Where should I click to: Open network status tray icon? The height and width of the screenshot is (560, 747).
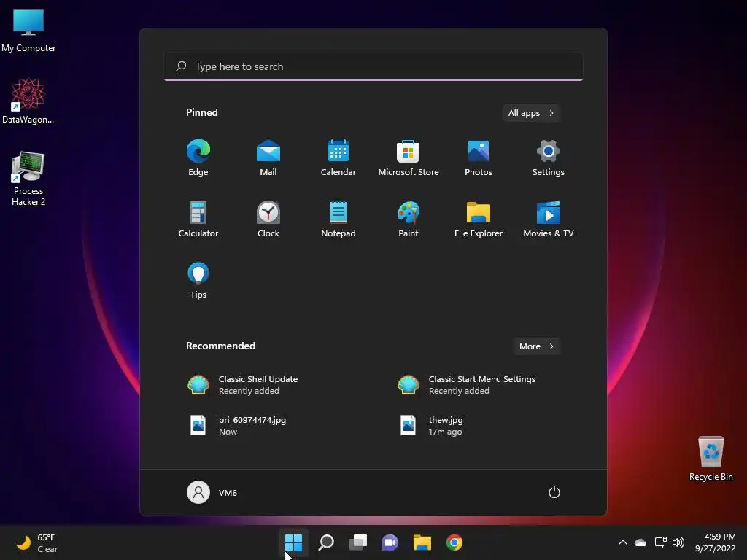pyautogui.click(x=660, y=542)
